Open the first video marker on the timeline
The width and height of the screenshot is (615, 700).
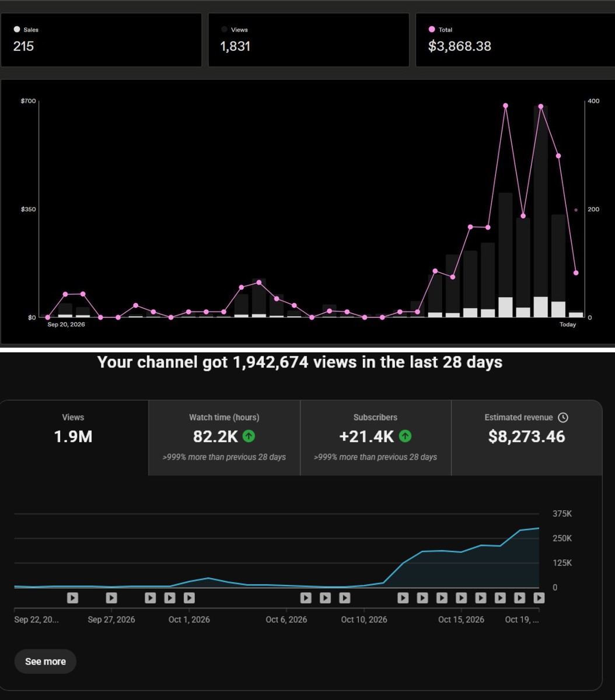(72, 598)
